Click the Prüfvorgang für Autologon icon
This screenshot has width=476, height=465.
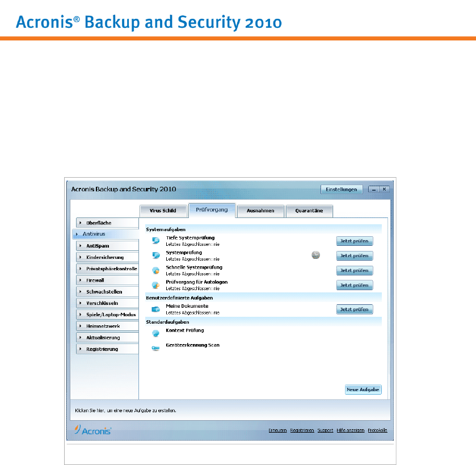pyautogui.click(x=155, y=285)
